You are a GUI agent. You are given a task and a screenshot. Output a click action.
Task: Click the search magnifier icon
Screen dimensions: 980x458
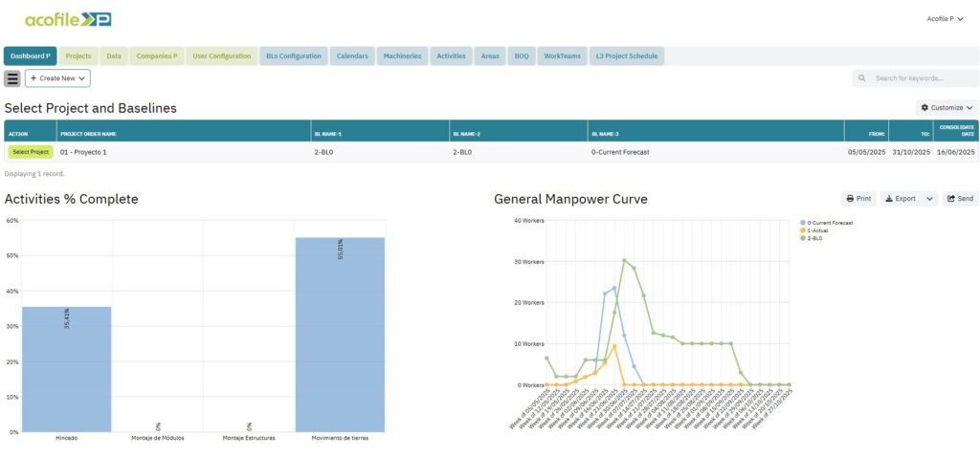[862, 78]
